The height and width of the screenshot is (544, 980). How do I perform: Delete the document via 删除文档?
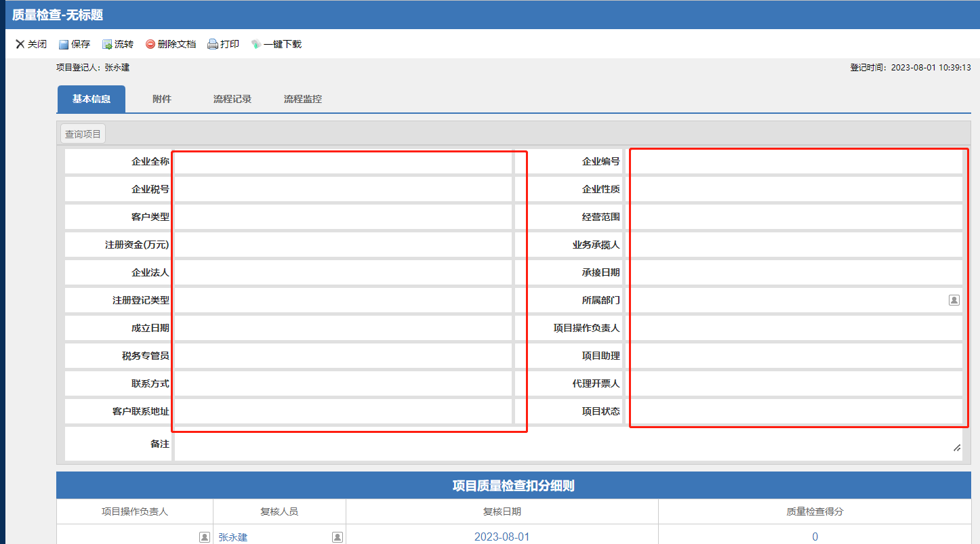[x=171, y=44]
